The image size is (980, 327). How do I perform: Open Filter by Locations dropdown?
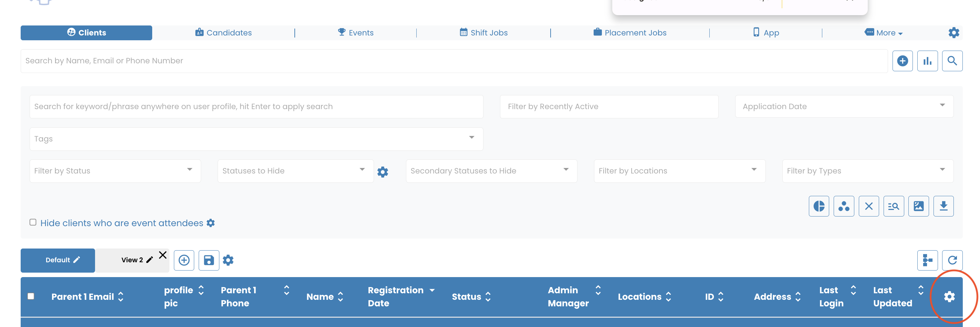[x=679, y=171]
